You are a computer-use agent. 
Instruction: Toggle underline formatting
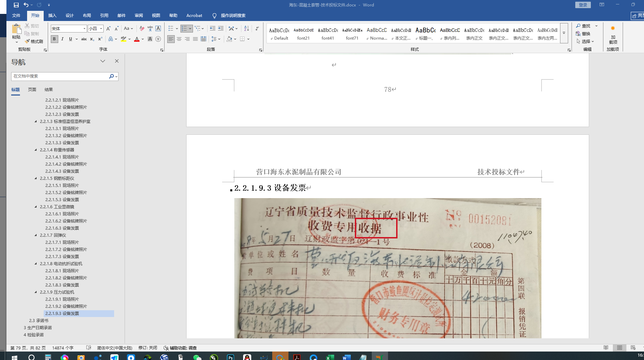pos(70,39)
